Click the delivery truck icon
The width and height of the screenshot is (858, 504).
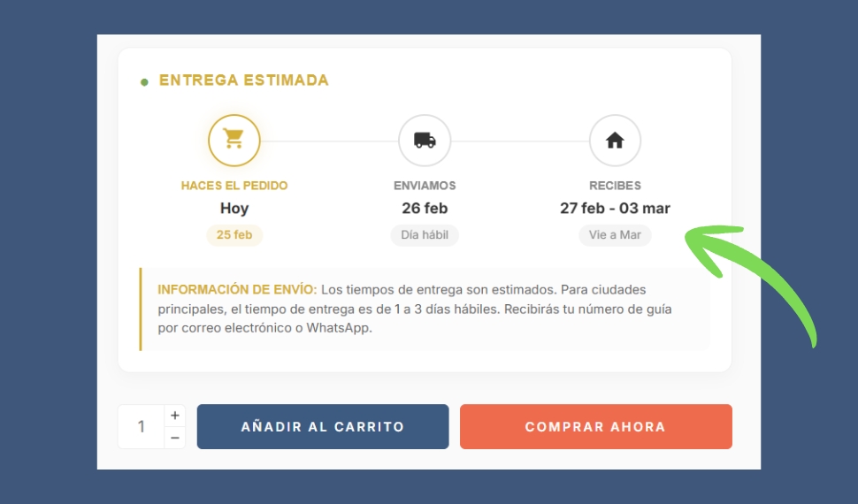tap(425, 140)
